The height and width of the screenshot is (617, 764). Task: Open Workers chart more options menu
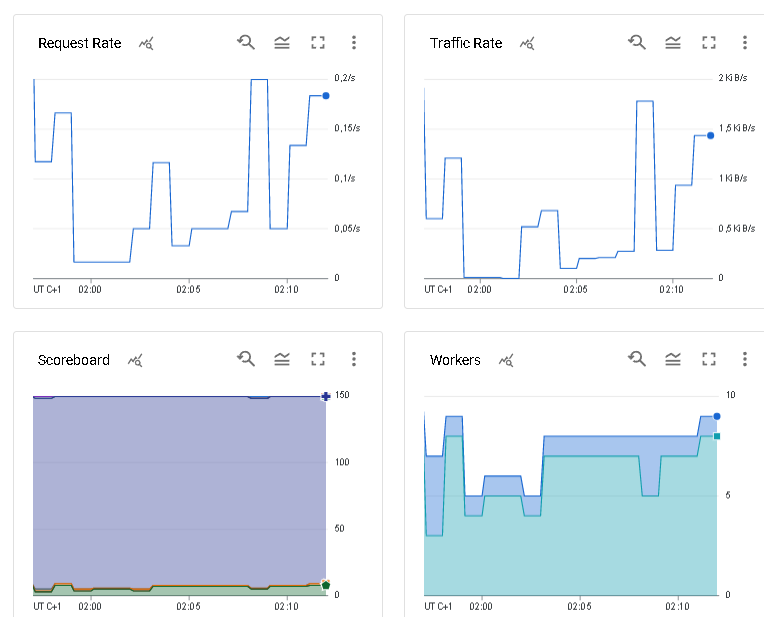pos(745,360)
